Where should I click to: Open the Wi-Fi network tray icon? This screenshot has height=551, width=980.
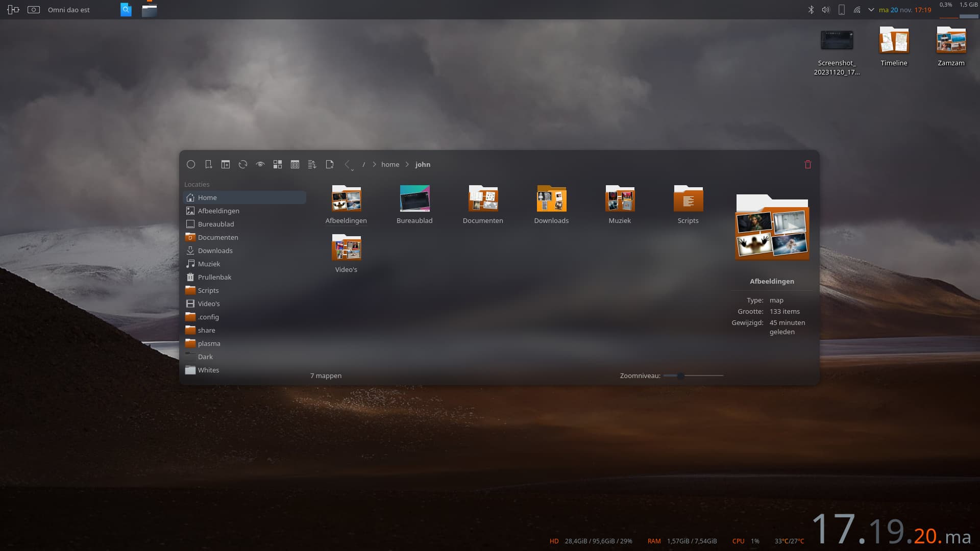(857, 10)
